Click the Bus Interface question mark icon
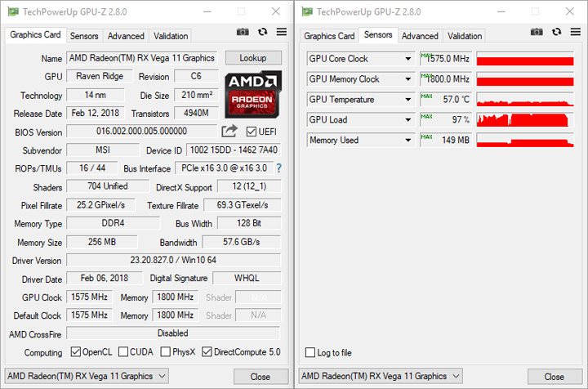 click(279, 168)
